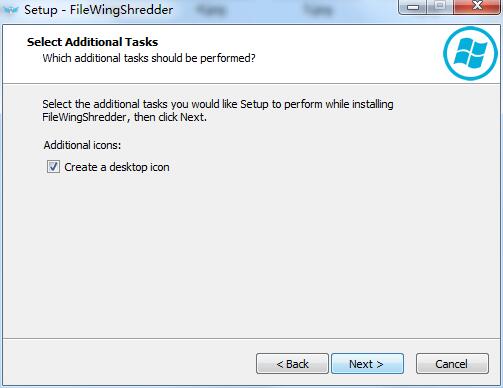This screenshot has width=503, height=388.
Task: Click the gap between Next and Cancel buttons
Action: [410, 364]
